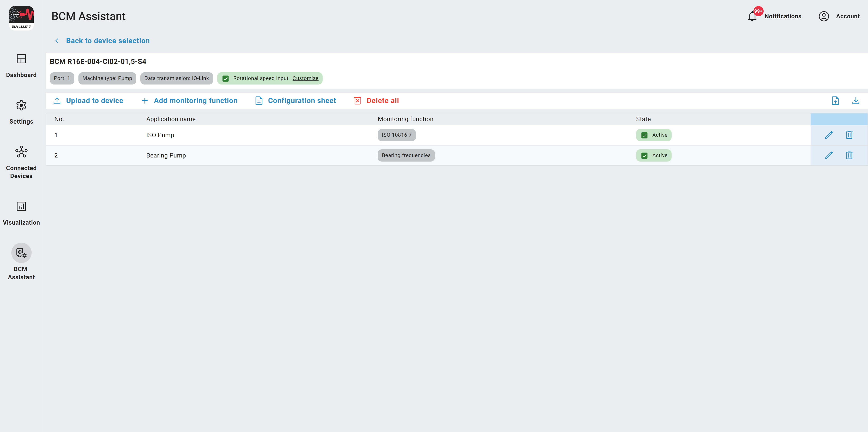Toggle Active checkbox for Bearing Pump
Viewport: 868px width, 432px height.
[644, 155]
